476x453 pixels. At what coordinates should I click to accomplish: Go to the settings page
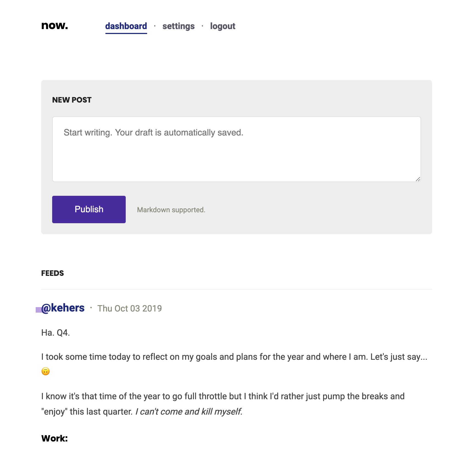[178, 26]
